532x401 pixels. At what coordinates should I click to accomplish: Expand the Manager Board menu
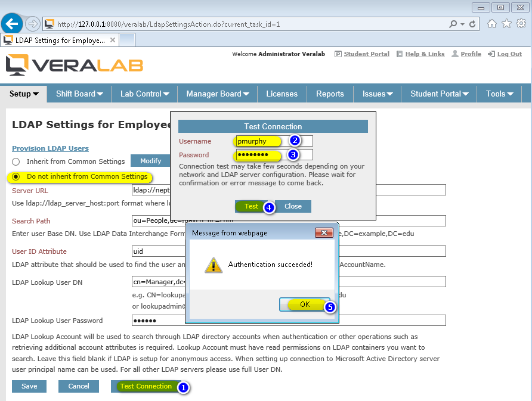(218, 94)
